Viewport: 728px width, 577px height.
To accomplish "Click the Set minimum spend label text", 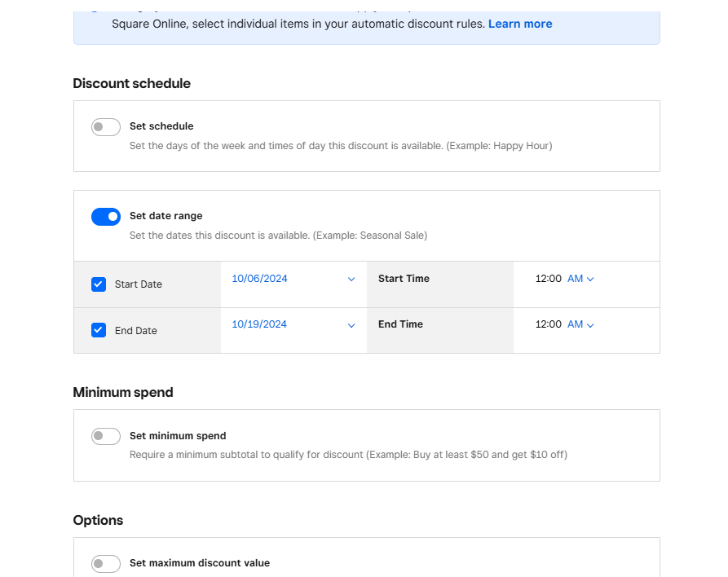I will (x=178, y=436).
